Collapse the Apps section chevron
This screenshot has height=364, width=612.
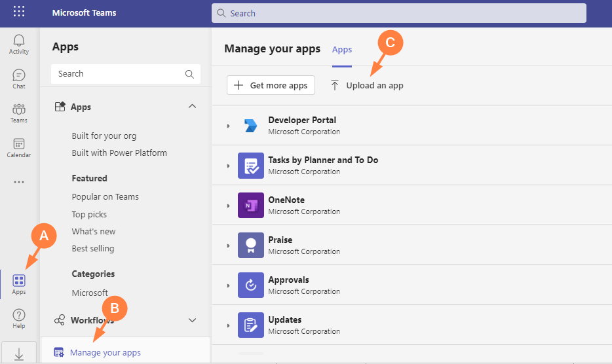192,106
